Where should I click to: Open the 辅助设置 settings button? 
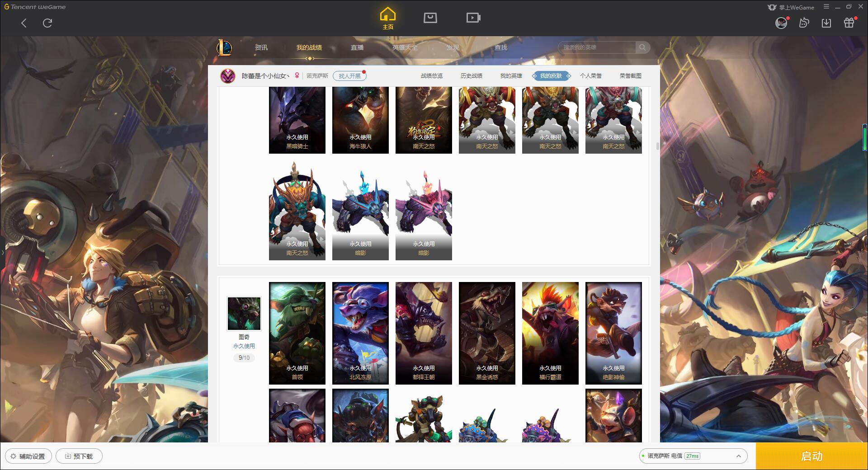point(28,456)
